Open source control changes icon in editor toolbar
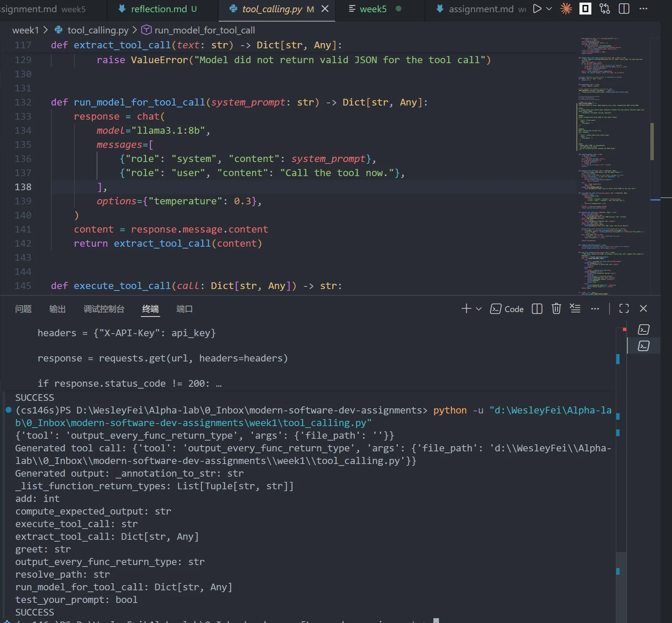The image size is (672, 623). point(605,9)
